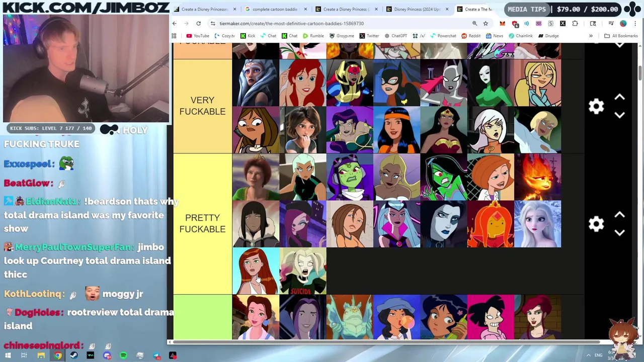Select Kim Possible thumbnail
The width and height of the screenshot is (644, 362).
coord(491,177)
